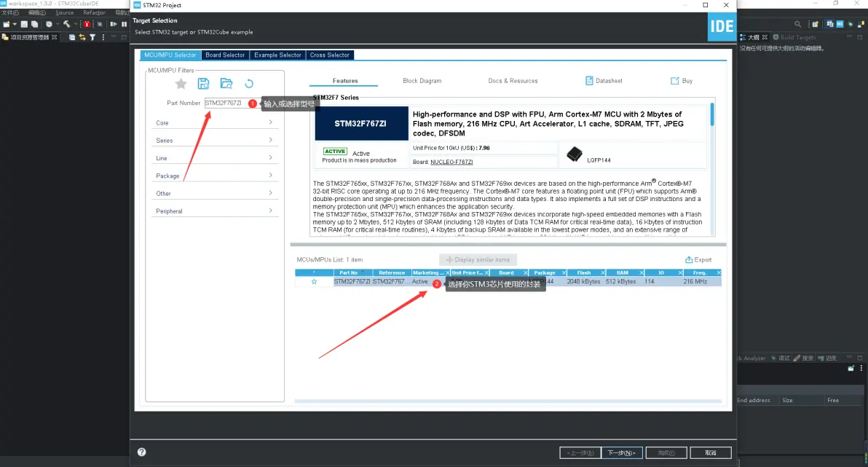Viewport: 868px width, 467px height.
Task: Hide the Package column via its X
Action: 564,272
